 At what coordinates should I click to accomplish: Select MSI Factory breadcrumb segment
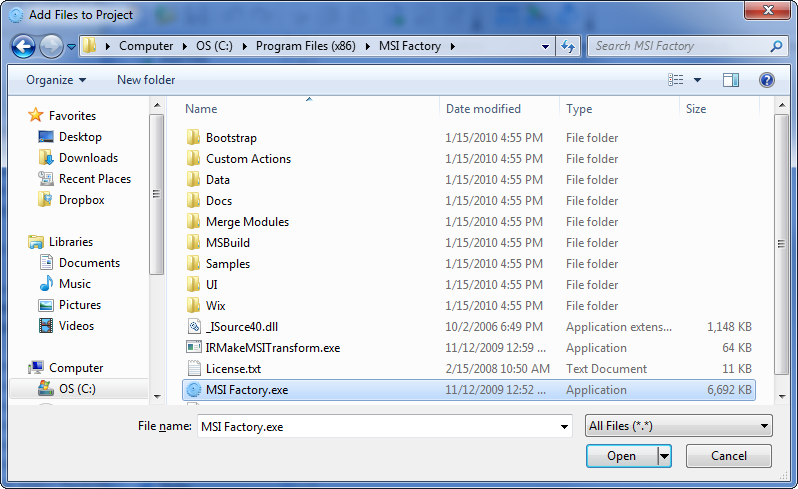coord(410,46)
